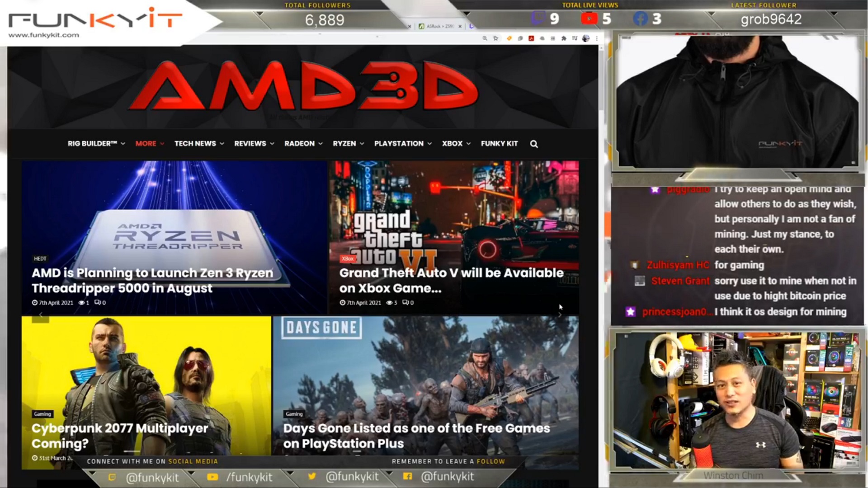
Task: Open the Ryzen Threadripper 5000 article headline
Action: click(x=152, y=281)
